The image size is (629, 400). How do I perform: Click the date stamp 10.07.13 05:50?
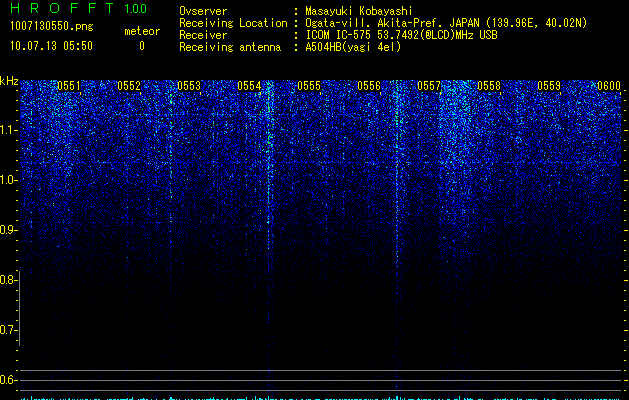pos(51,46)
